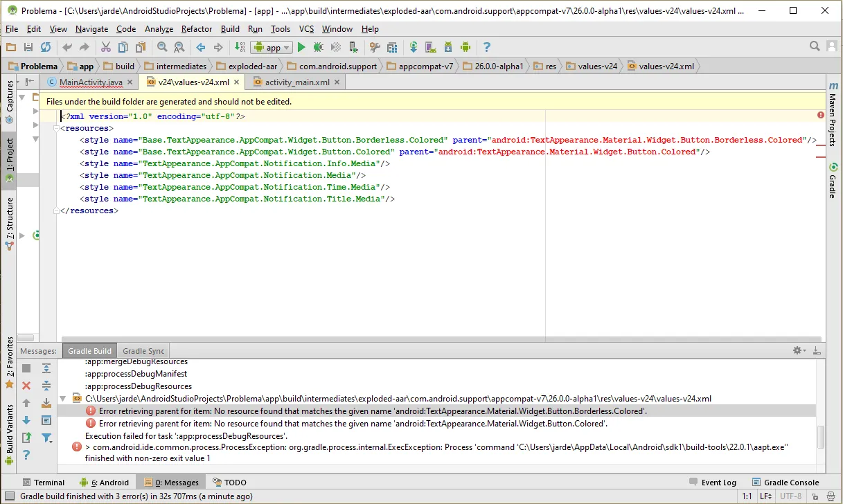Screen dimensions: 843x504
Task: Open the Terminal tool window button
Action: [x=43, y=483]
